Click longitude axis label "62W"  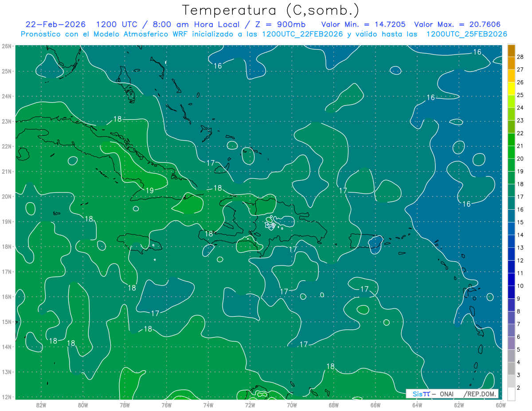click(x=458, y=404)
